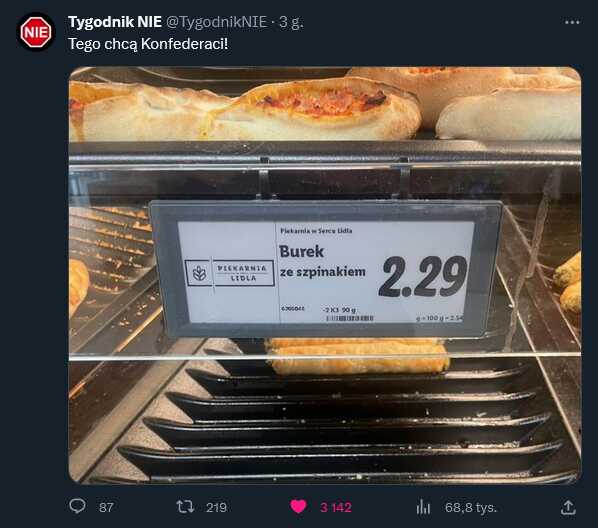Click the retweet arrows icon
Image resolution: width=598 pixels, height=528 pixels.
click(x=185, y=507)
